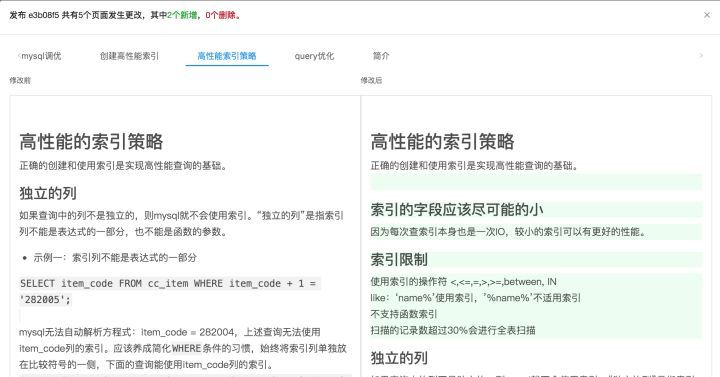Click added line 因为每次查索引本身也是一次IO

[x=508, y=232]
